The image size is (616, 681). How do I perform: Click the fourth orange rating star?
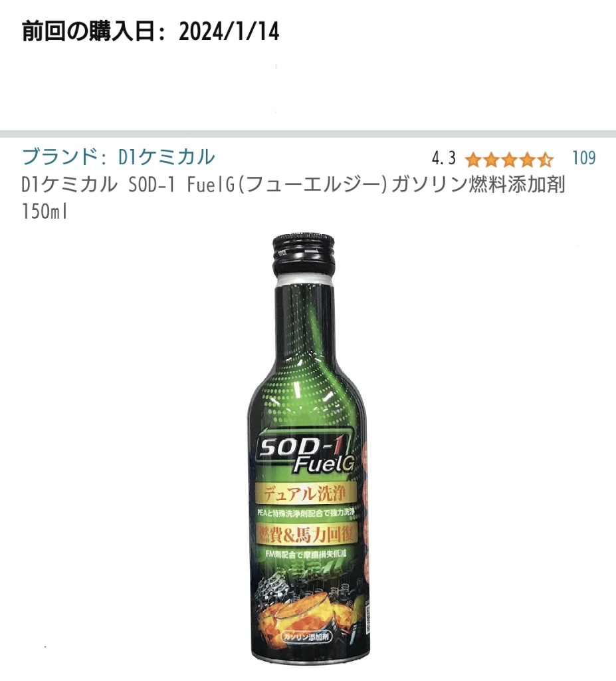click(528, 160)
